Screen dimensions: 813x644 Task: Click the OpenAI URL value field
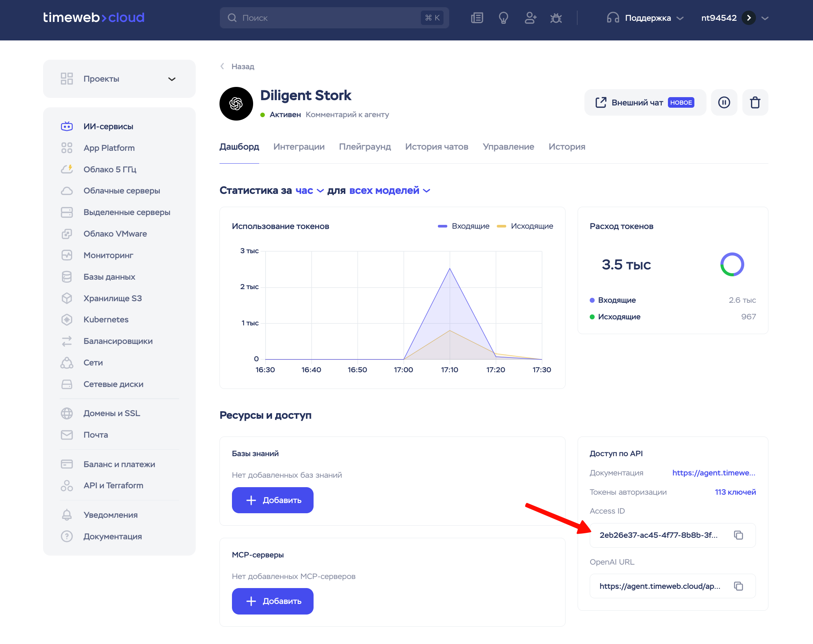[672, 586]
